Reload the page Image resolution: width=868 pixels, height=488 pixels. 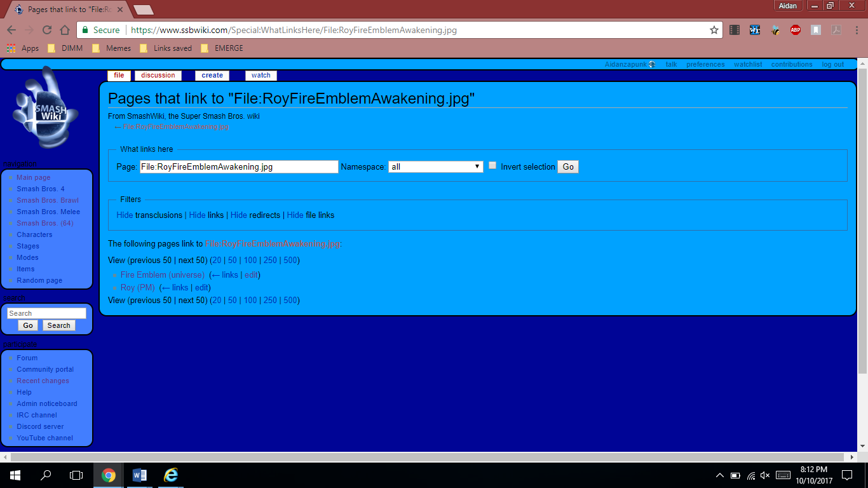click(46, 30)
